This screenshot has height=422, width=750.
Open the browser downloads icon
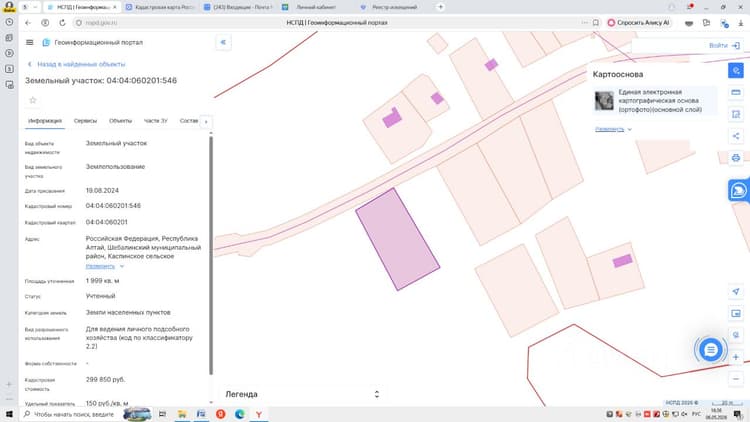pyautogui.click(x=741, y=22)
